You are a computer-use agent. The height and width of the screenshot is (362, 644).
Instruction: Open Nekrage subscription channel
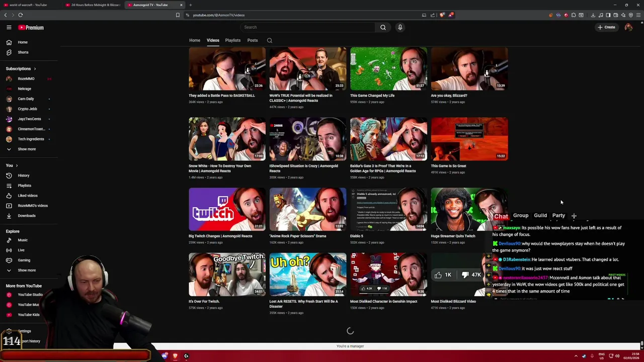point(24,89)
